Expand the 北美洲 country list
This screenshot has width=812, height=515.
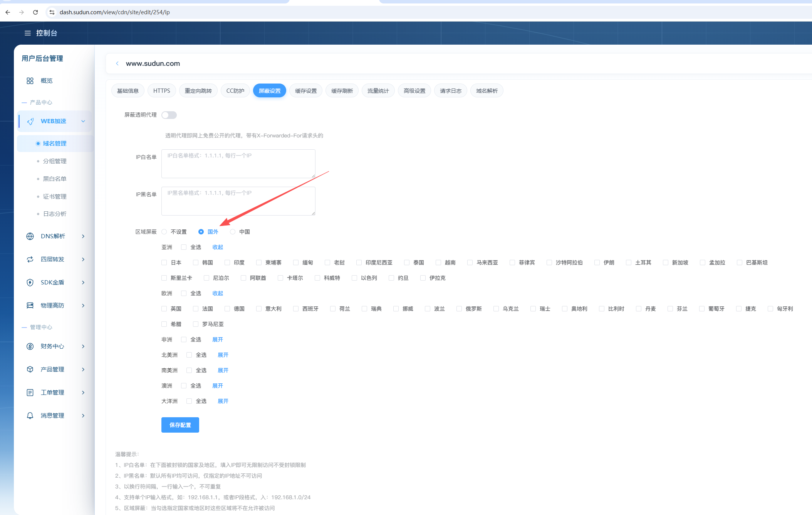click(x=223, y=355)
